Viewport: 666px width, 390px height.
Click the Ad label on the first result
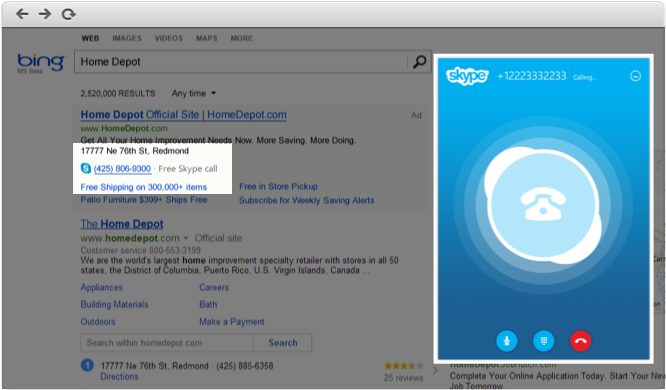(416, 115)
